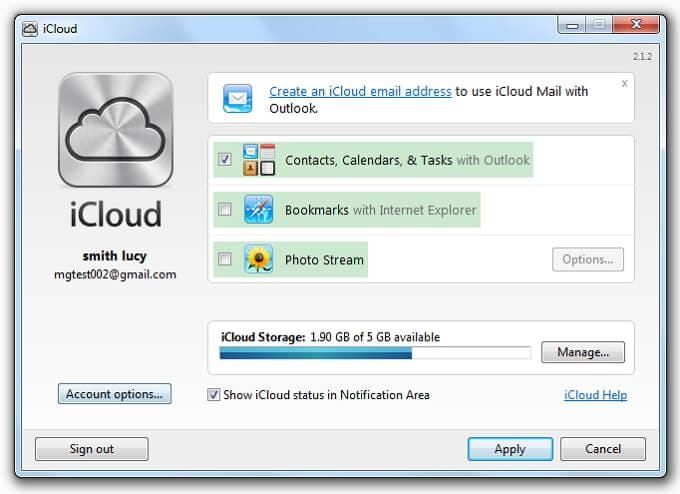Viewport: 680px width, 494px height.
Task: Click the Sign out button
Action: point(92,449)
